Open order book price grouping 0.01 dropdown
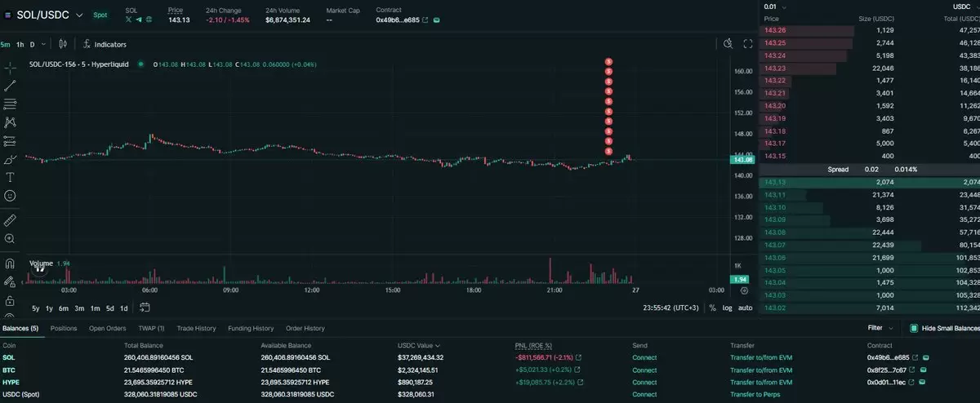Image resolution: width=980 pixels, height=403 pixels. 774,6
